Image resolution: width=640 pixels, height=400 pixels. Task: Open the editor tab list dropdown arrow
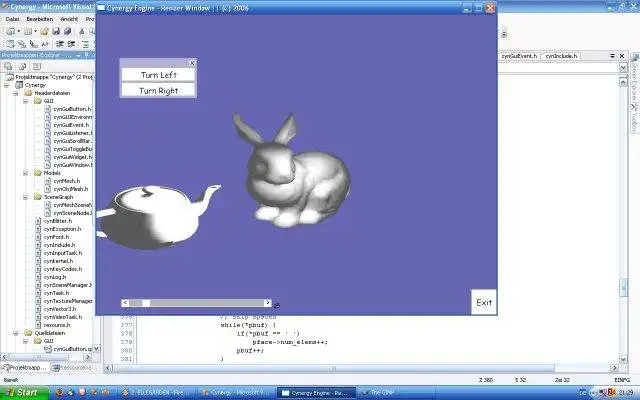click(612, 56)
